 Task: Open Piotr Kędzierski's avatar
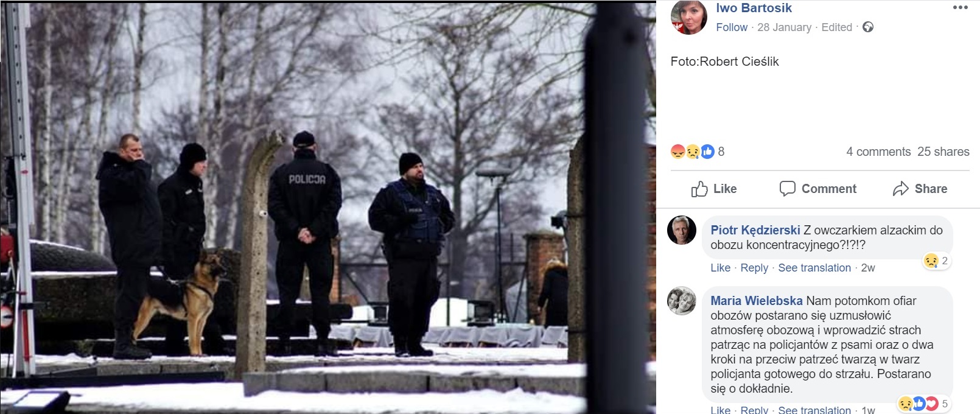[682, 230]
